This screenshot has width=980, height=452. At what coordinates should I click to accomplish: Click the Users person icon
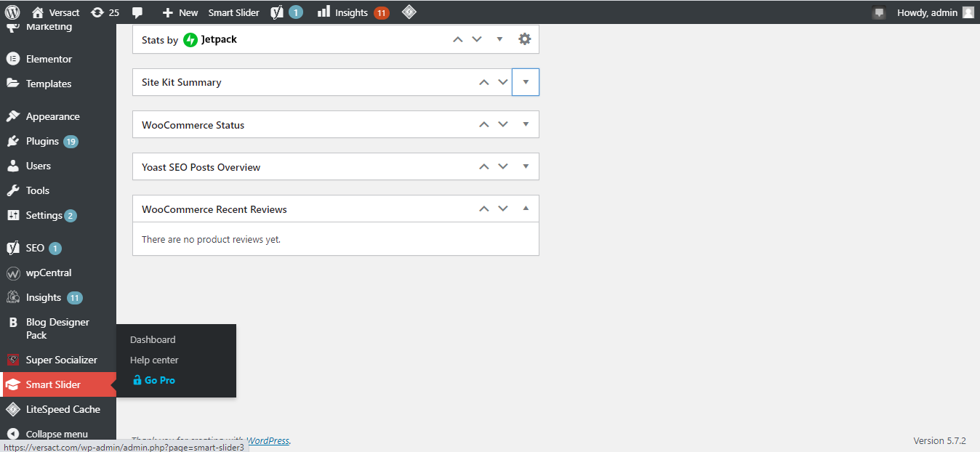(12, 166)
